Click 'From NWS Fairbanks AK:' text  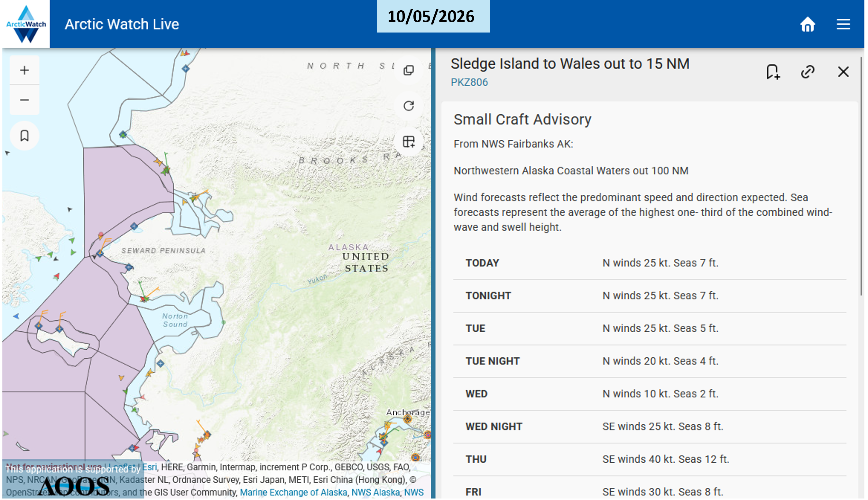tap(513, 144)
